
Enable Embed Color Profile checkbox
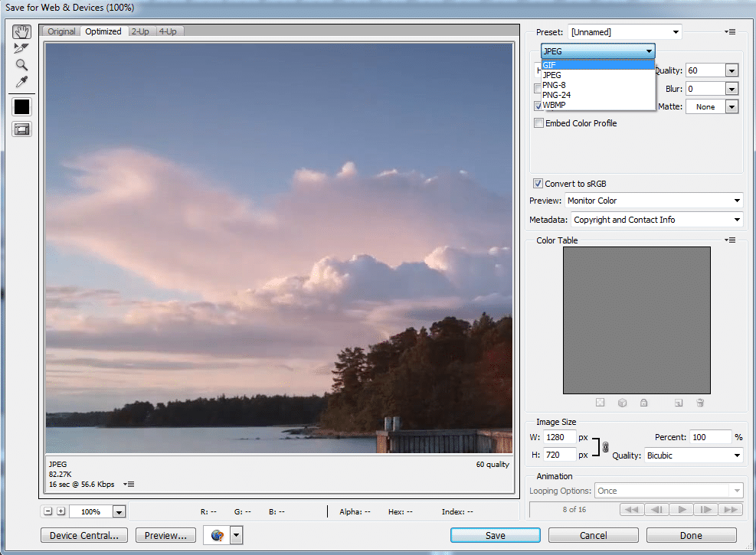coord(539,123)
